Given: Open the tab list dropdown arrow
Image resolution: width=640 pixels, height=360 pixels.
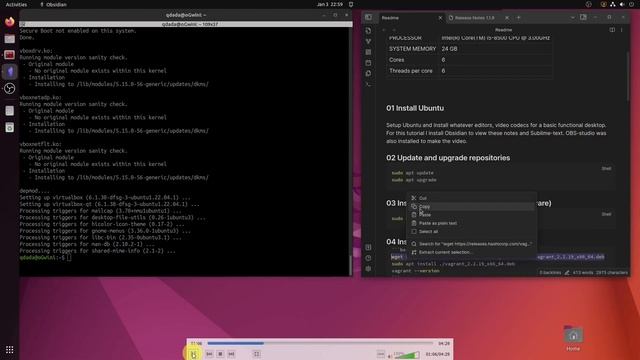Looking at the screenshot, I should pos(572,18).
